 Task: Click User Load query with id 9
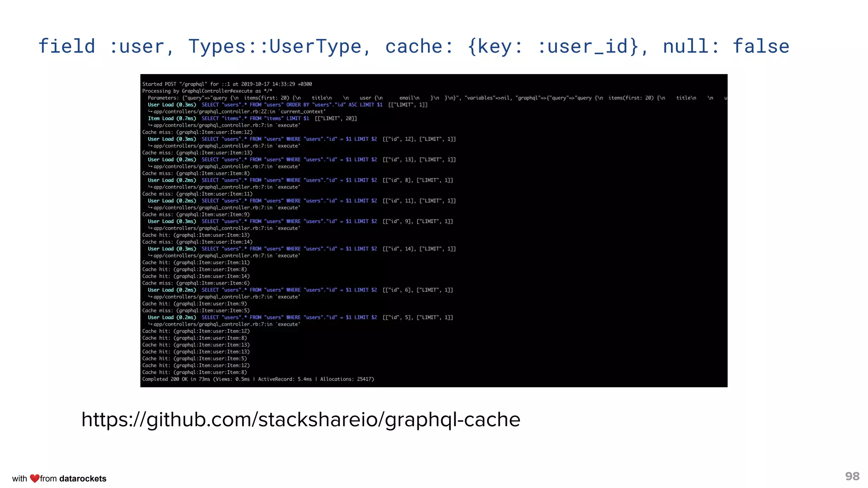point(300,221)
